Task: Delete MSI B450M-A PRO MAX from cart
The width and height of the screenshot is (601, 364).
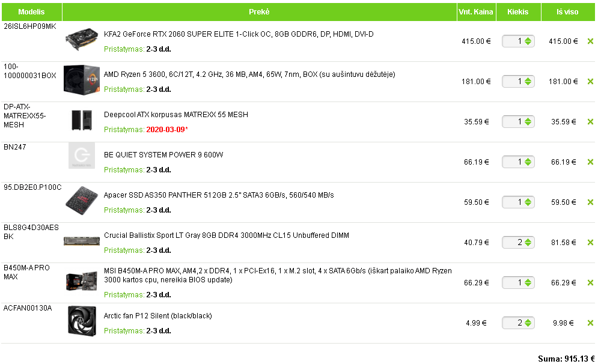Action: [590, 283]
